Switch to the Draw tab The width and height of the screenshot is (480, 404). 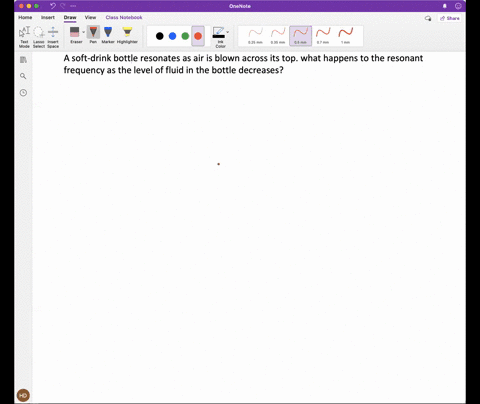click(x=70, y=17)
